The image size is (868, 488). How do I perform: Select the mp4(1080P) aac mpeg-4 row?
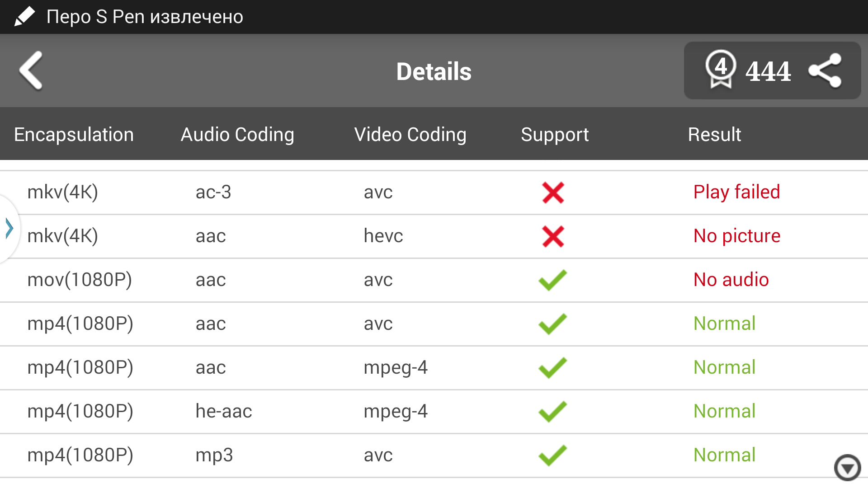(226, 368)
